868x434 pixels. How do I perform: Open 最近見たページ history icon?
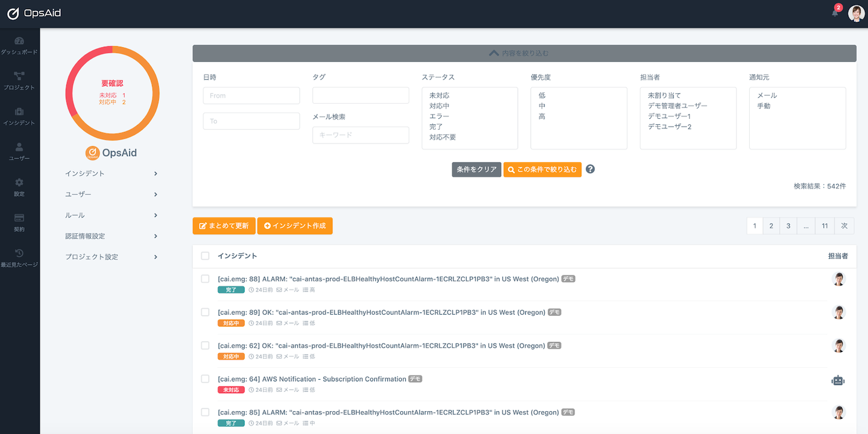[19, 259]
